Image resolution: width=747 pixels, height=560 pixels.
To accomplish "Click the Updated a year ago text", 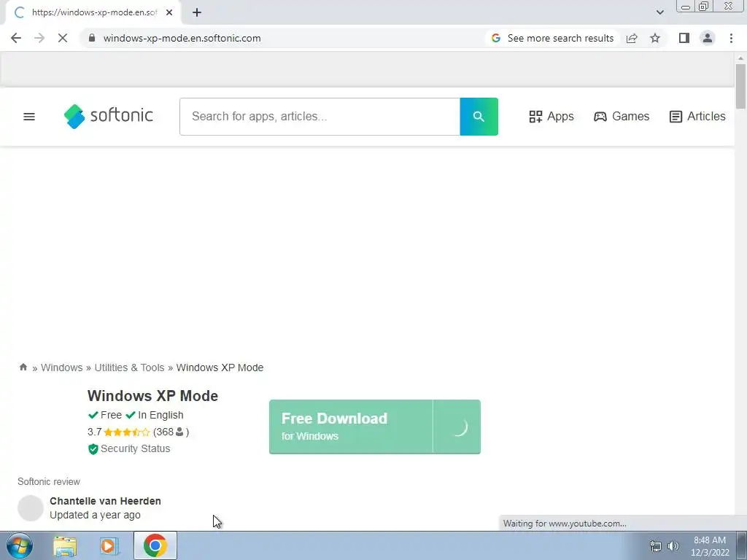I will click(x=95, y=515).
